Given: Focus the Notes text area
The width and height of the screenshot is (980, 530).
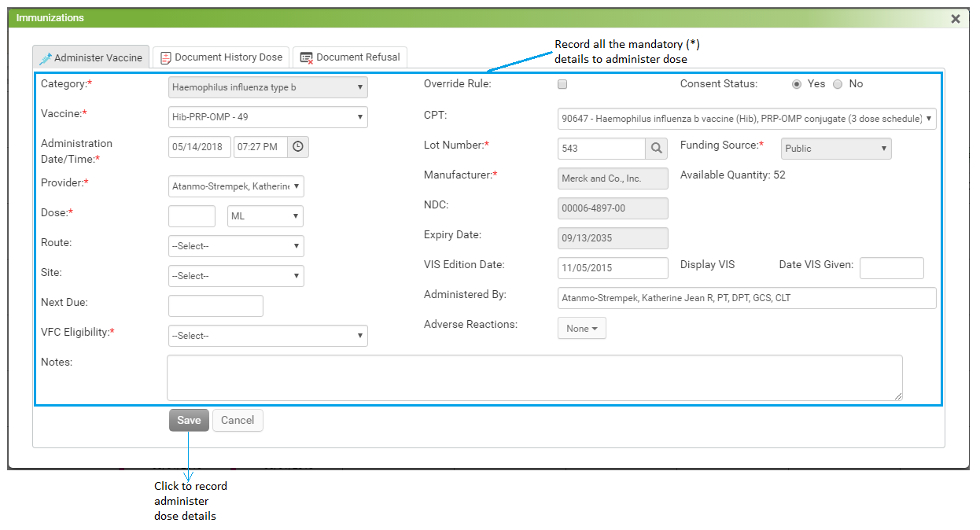Looking at the screenshot, I should [534, 377].
